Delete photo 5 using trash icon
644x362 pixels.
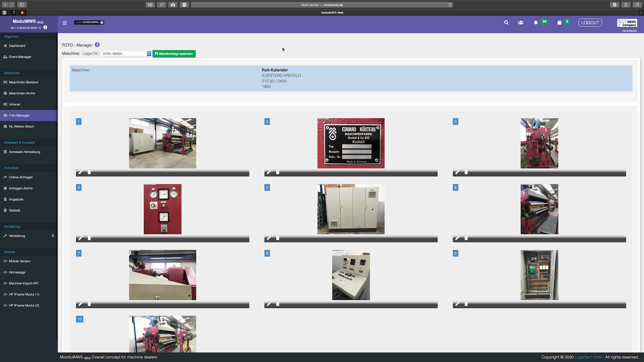click(x=278, y=239)
